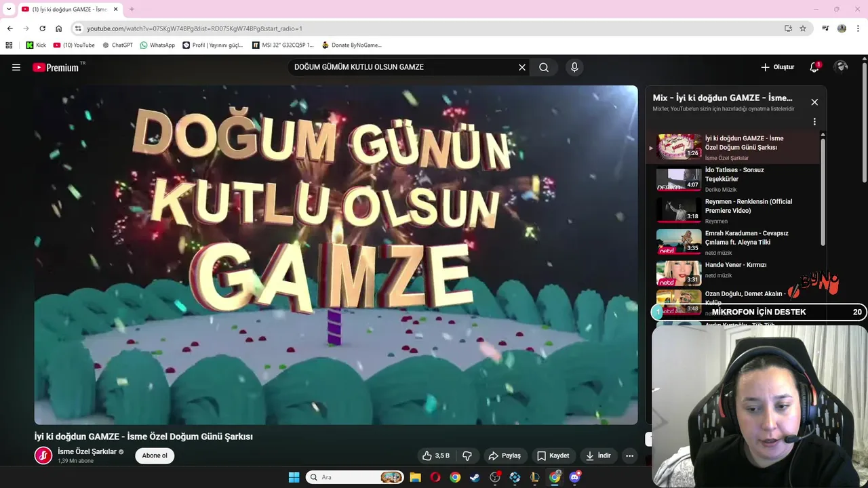The height and width of the screenshot is (488, 868).
Task: Play İdo Tatlıses - Sonsuz Teşekkürler from playlist
Action: pyautogui.click(x=732, y=180)
